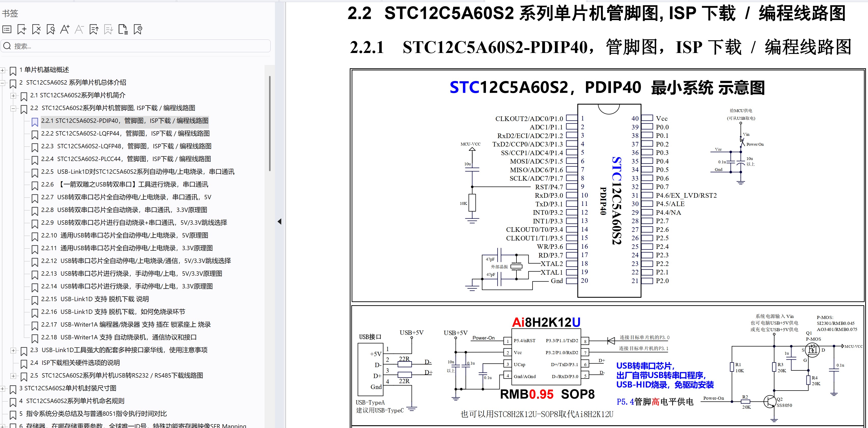Click the red 'Ai8H2K12U' chip title

(x=546, y=323)
